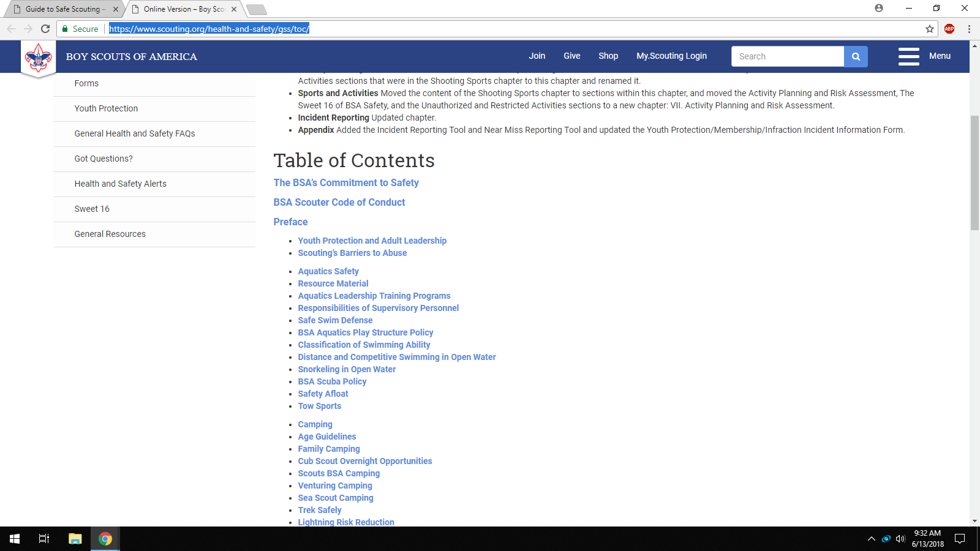Open the volume control in system tray

900,539
